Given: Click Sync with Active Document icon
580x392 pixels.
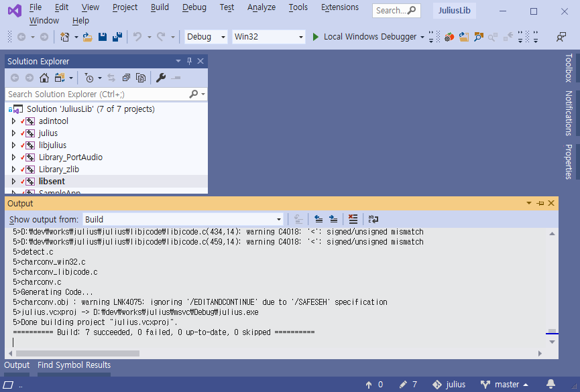Looking at the screenshot, I should pyautogui.click(x=111, y=78).
